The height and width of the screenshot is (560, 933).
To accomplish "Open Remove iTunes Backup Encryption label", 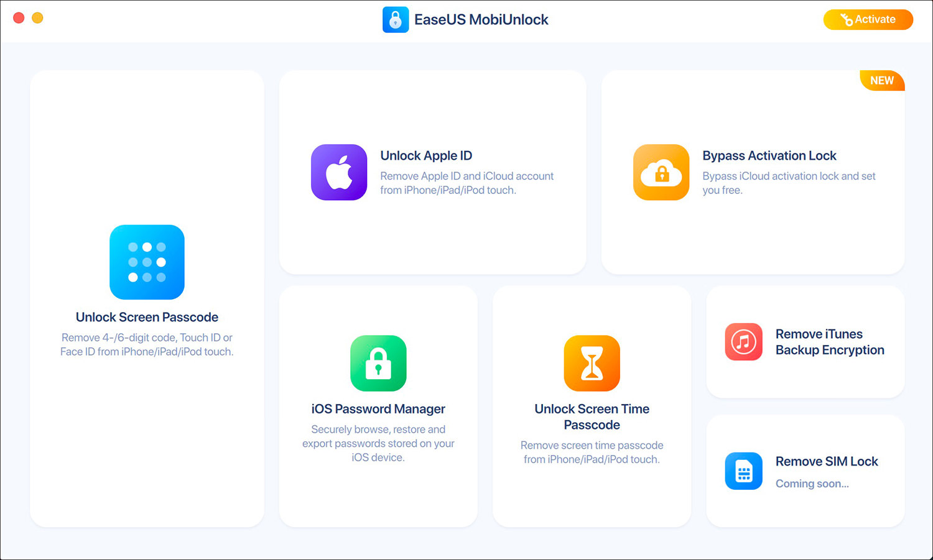I will (830, 342).
